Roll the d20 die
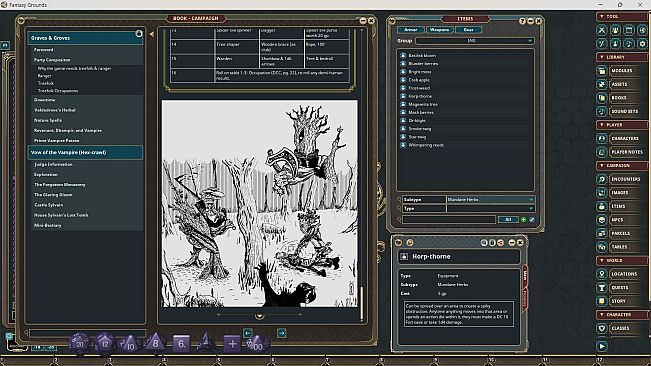Image resolution: width=651 pixels, height=366 pixels. pyautogui.click(x=79, y=343)
